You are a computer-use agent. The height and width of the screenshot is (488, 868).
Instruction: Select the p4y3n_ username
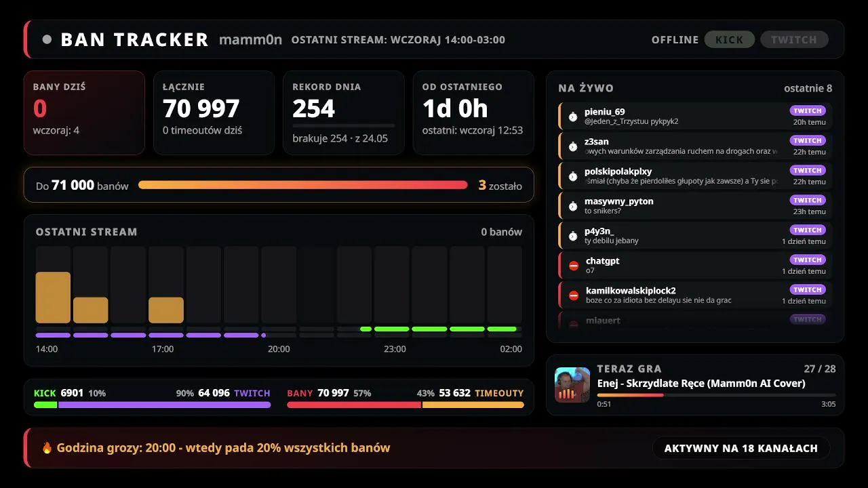tap(599, 231)
